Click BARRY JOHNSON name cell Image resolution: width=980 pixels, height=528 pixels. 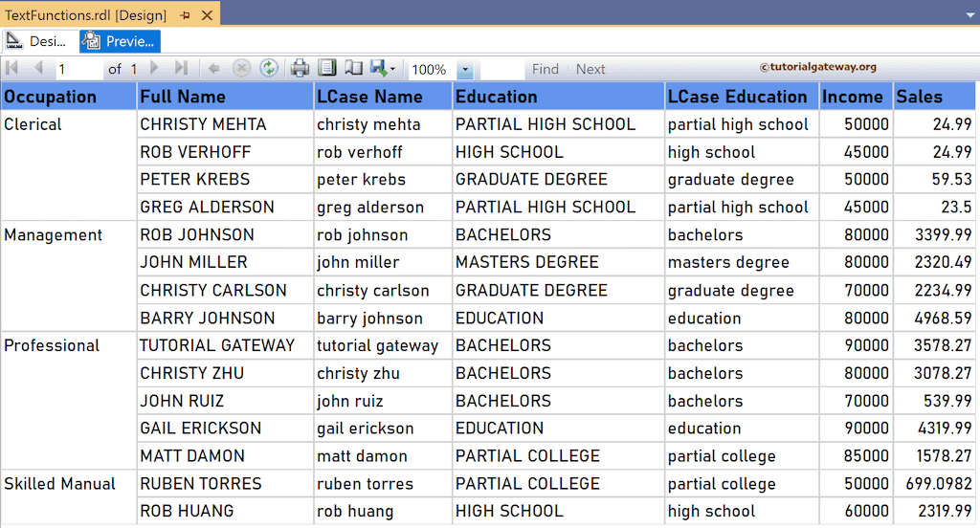pyautogui.click(x=225, y=318)
